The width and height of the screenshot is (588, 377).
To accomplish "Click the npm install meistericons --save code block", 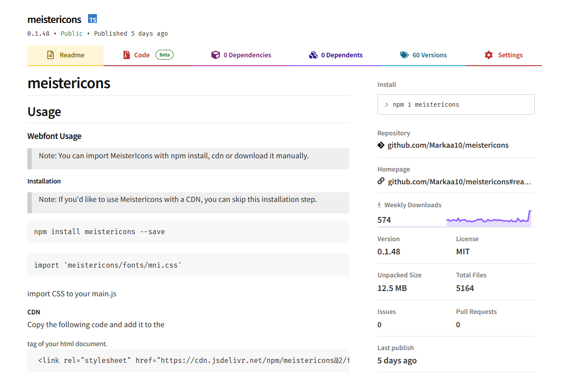I will 188,231.
